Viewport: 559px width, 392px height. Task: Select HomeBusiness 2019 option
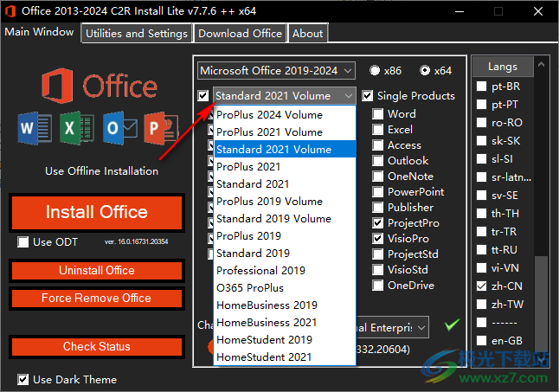(285, 305)
